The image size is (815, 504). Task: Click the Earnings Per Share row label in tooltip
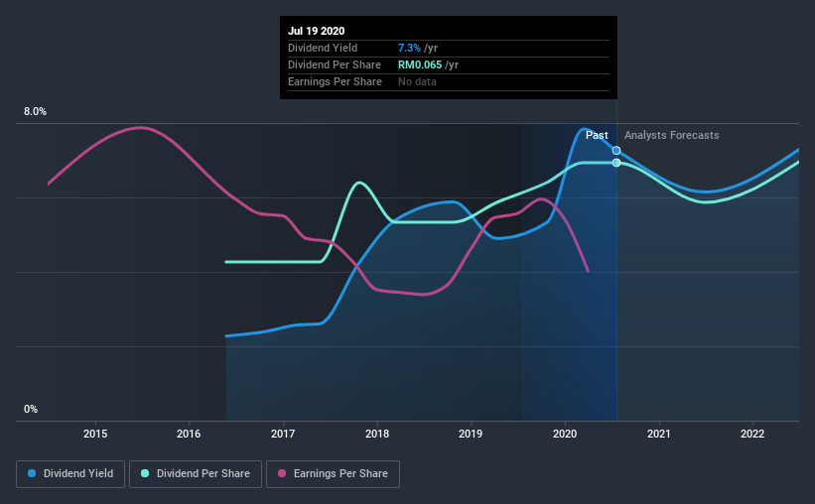click(x=335, y=81)
